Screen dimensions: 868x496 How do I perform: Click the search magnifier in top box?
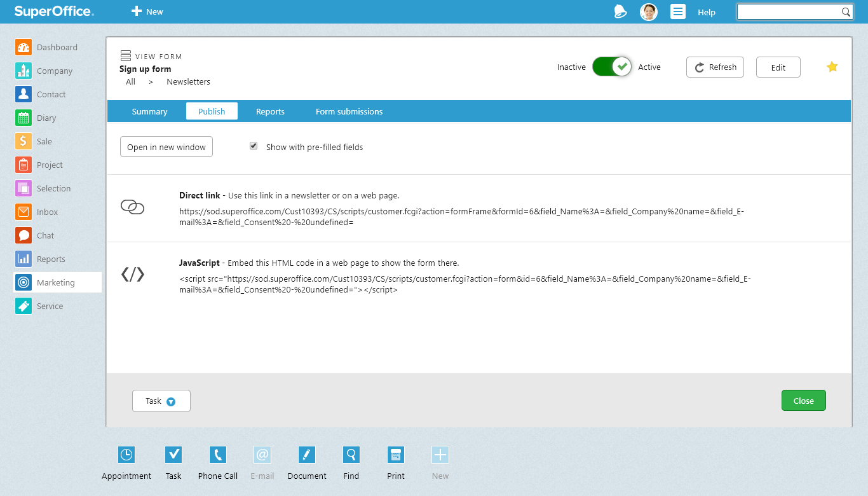coord(846,11)
